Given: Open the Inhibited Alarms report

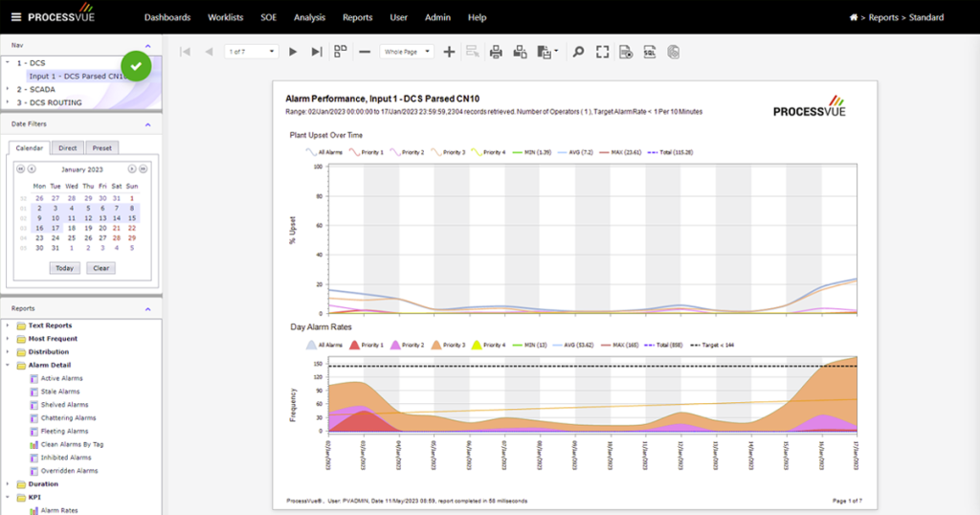Looking at the screenshot, I should tap(66, 458).
